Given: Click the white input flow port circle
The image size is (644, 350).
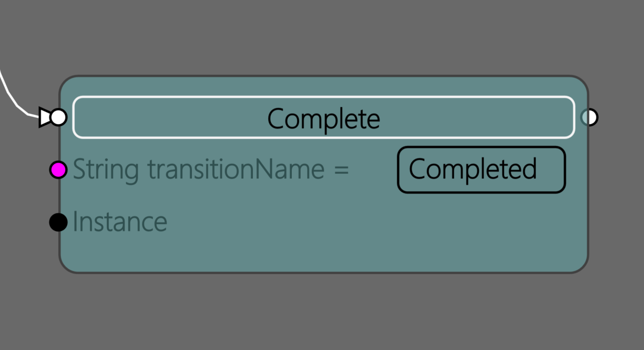Looking at the screenshot, I should (x=58, y=117).
